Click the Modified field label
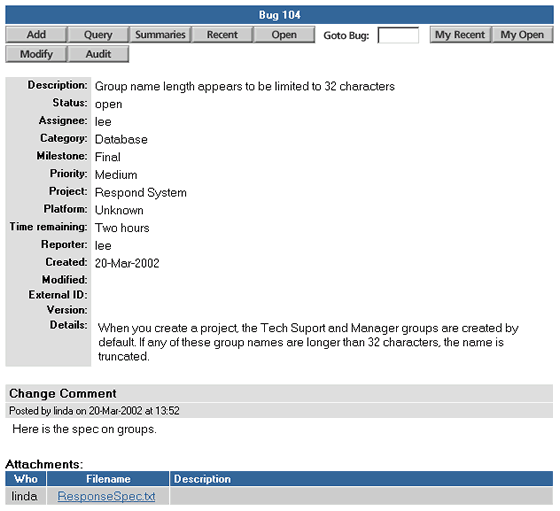Viewport: 560px width, 511px height. click(x=65, y=280)
